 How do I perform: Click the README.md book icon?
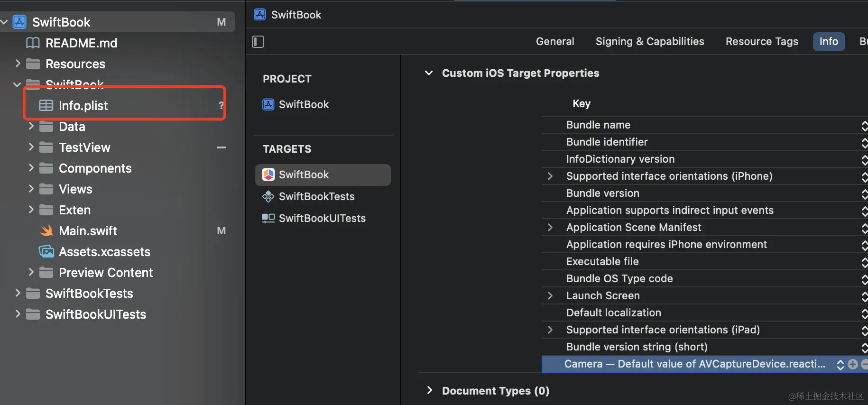(x=33, y=43)
